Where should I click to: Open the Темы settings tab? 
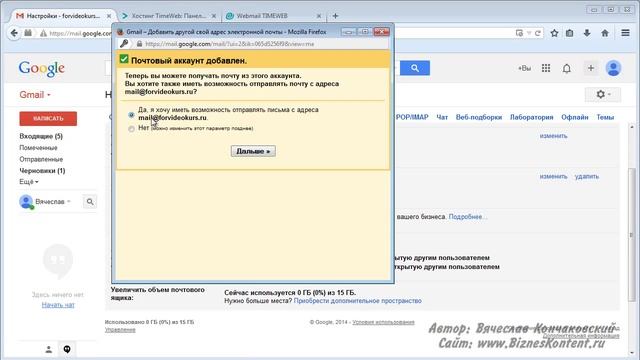(605, 117)
